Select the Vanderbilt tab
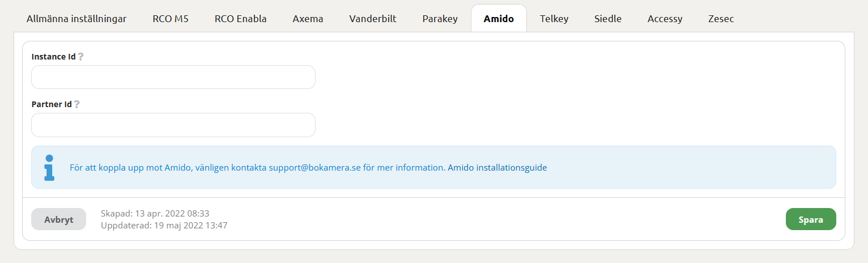The width and height of the screenshot is (868, 263). 373,19
